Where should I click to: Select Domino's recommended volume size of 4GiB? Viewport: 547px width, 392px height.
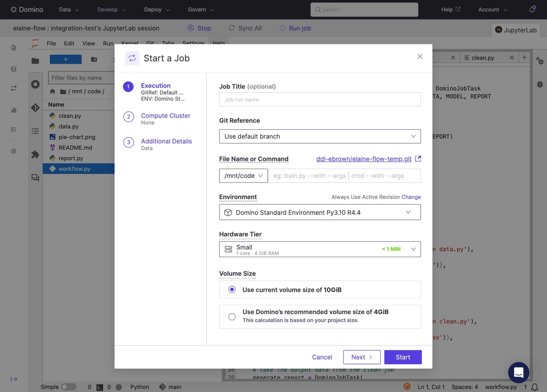[x=232, y=317]
